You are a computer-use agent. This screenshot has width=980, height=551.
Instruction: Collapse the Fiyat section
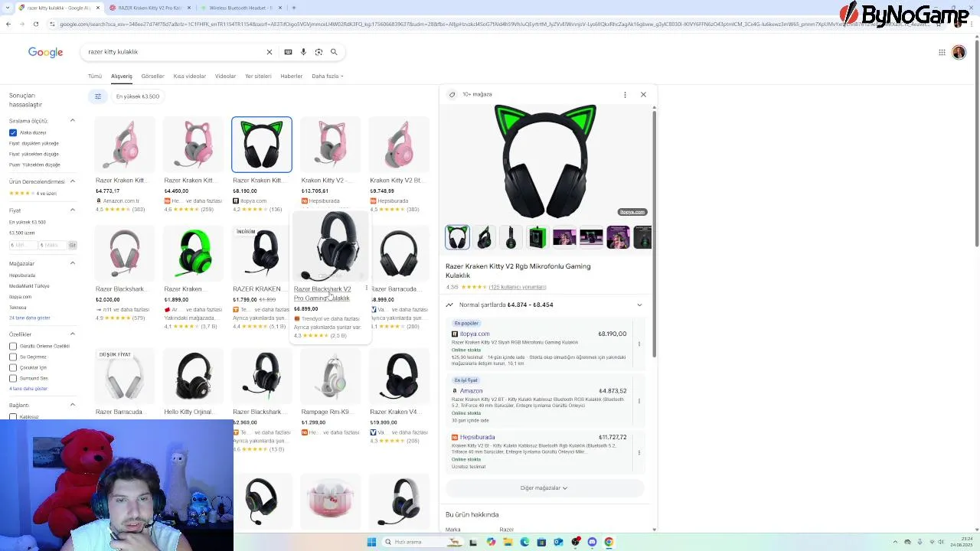(73, 210)
